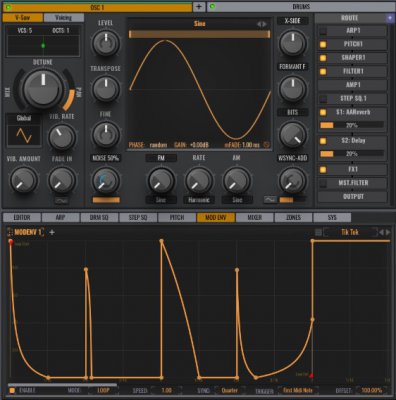The height and width of the screenshot is (400, 396).
Task: Click the AM amount knob
Action: (x=236, y=181)
